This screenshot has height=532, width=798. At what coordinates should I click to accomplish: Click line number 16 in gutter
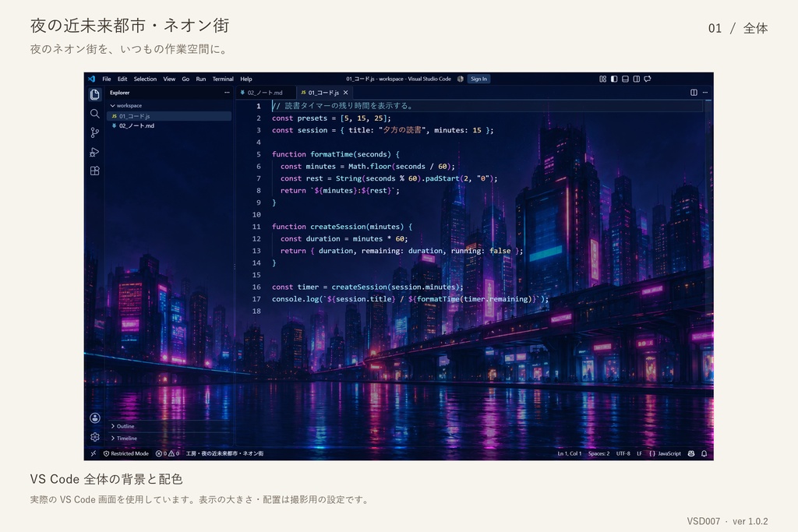256,287
